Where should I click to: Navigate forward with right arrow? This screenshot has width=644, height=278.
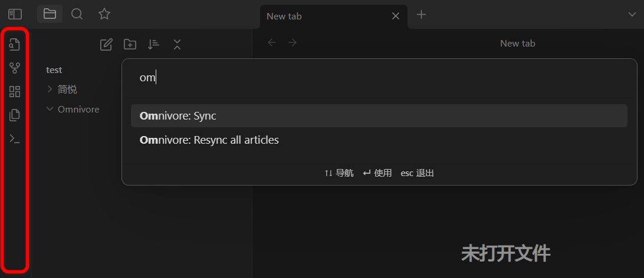pyautogui.click(x=293, y=42)
